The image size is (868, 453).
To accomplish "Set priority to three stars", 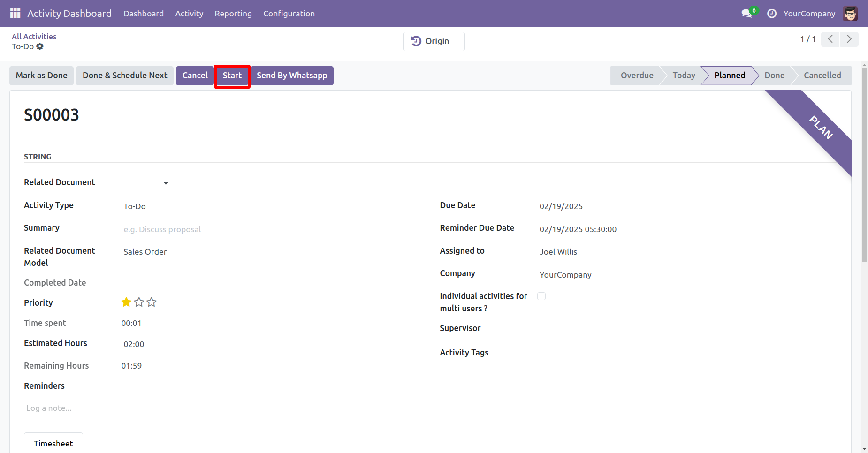I will coord(152,302).
